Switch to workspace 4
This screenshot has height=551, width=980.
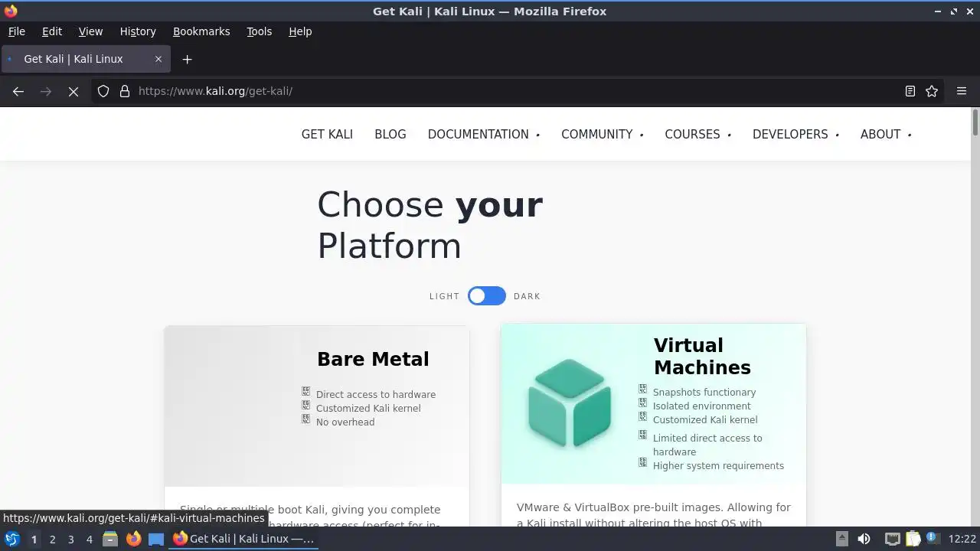[89, 539]
